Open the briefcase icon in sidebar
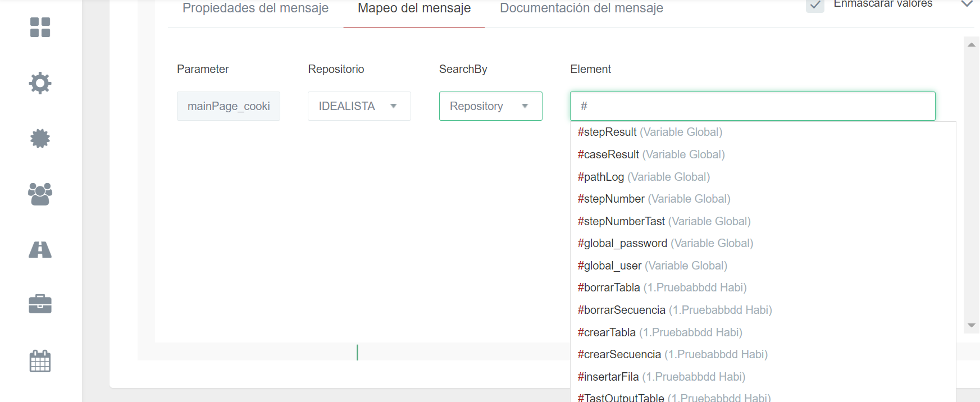The image size is (980, 402). (40, 304)
